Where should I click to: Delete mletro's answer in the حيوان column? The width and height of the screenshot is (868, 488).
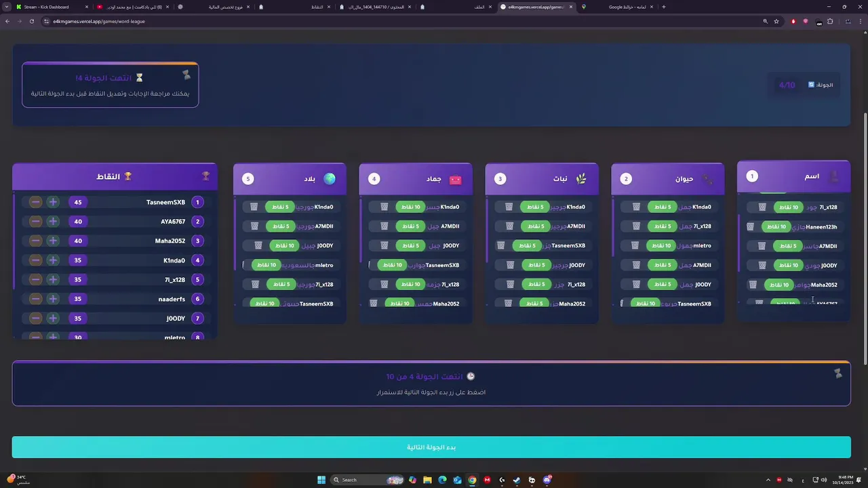tap(635, 245)
